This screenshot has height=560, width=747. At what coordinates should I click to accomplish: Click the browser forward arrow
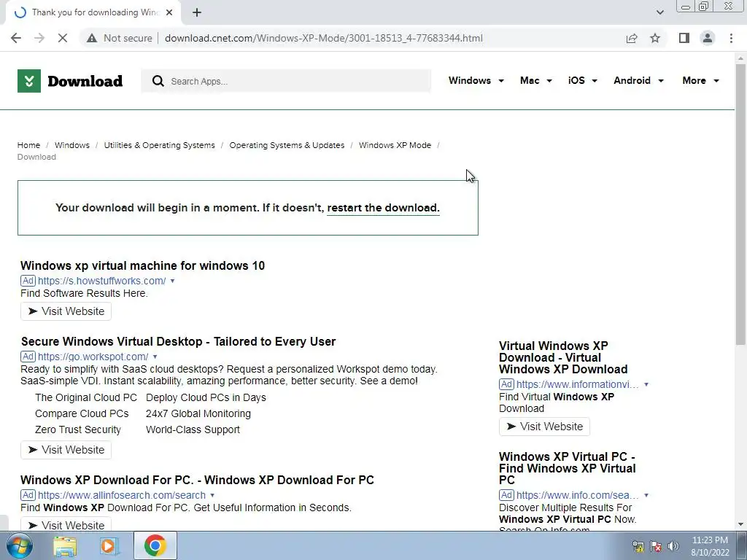(x=39, y=38)
